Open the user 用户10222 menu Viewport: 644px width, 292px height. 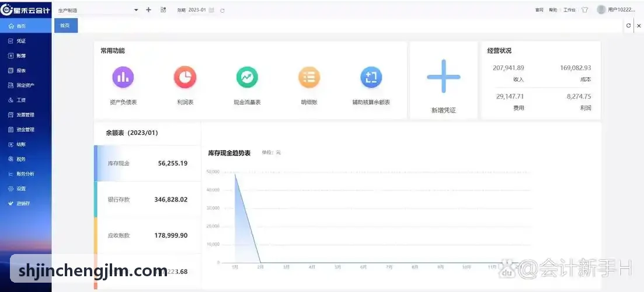pos(621,10)
